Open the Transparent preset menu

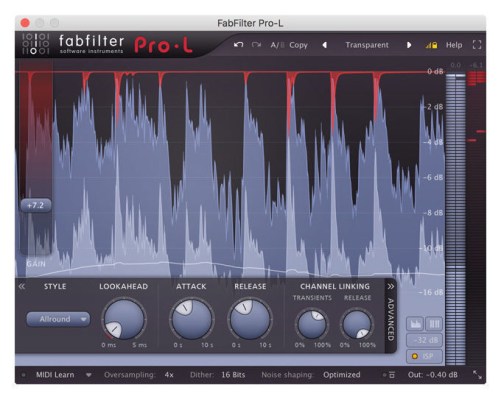(x=367, y=45)
